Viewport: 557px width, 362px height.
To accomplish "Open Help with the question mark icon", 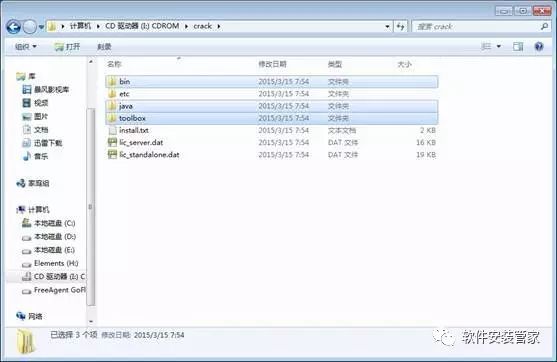I will [x=539, y=47].
